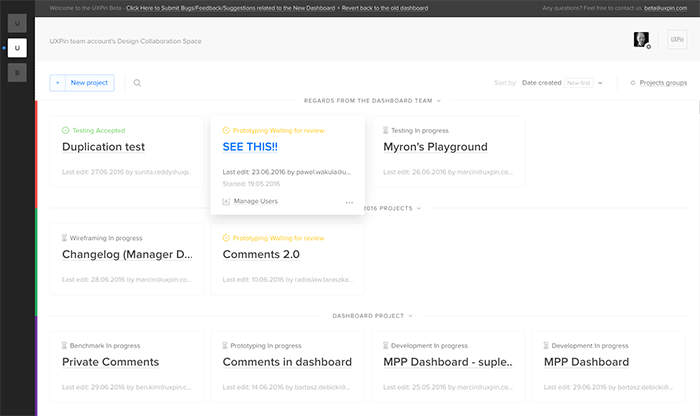Click the Testing In progress status text
Image resolution: width=700 pixels, height=416 pixels.
420,130
